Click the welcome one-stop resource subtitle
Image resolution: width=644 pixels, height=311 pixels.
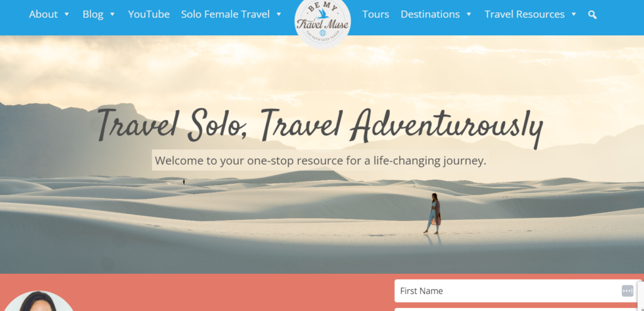click(x=320, y=161)
